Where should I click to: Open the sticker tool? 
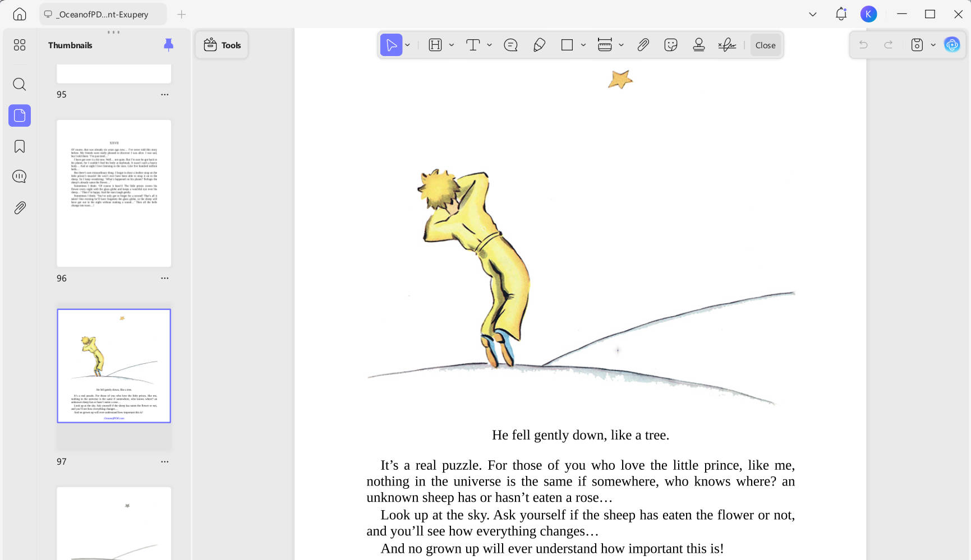[671, 45]
